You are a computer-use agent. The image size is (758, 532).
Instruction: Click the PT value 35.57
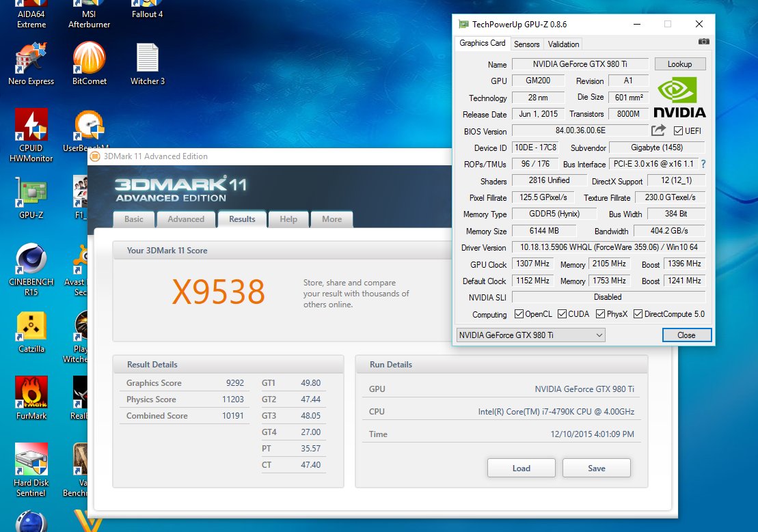311,449
